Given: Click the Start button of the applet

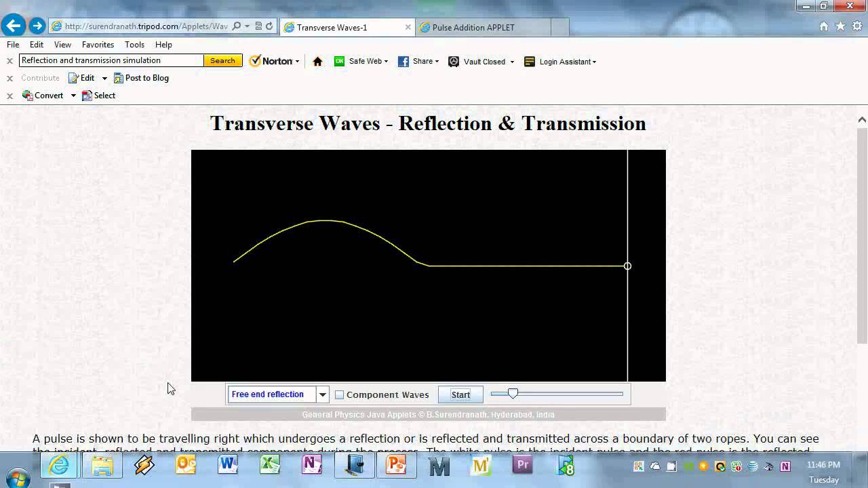Looking at the screenshot, I should tap(460, 394).
